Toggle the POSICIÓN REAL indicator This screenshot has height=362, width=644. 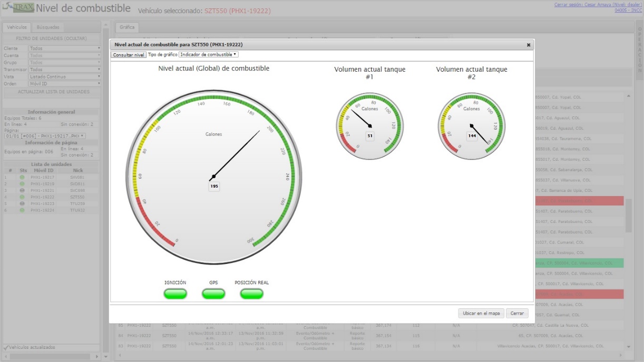click(251, 293)
